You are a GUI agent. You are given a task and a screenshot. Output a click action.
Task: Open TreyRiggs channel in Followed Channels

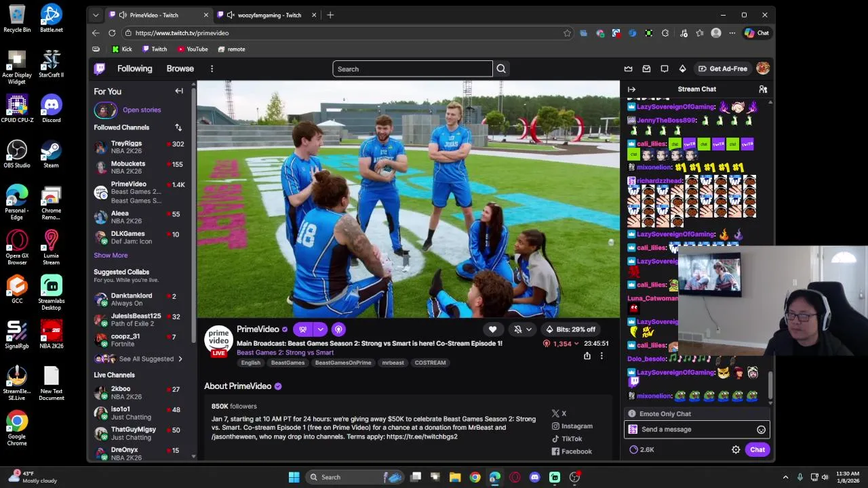pos(140,147)
